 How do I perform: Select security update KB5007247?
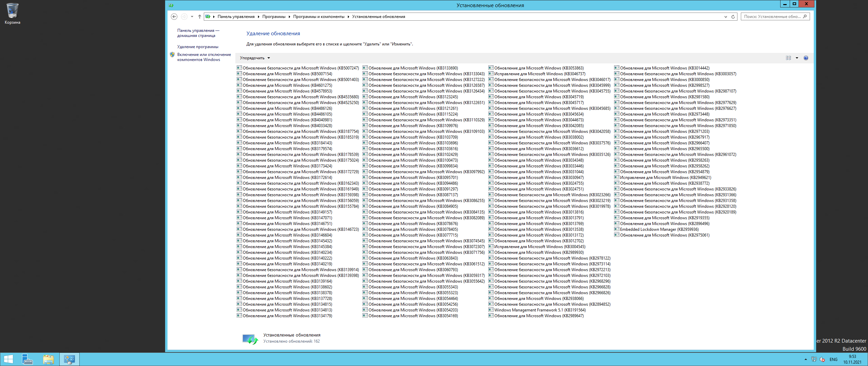[x=298, y=68]
